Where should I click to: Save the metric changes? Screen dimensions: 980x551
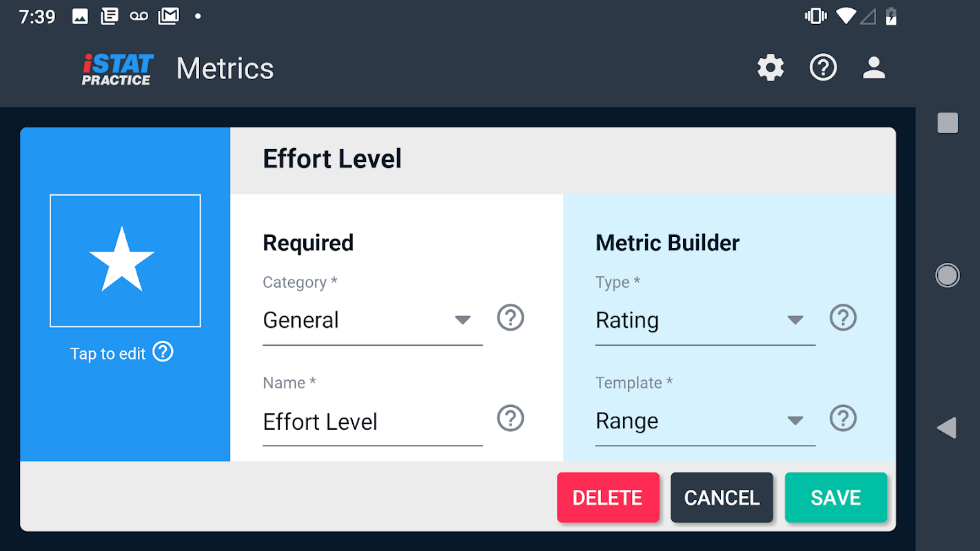[835, 497]
